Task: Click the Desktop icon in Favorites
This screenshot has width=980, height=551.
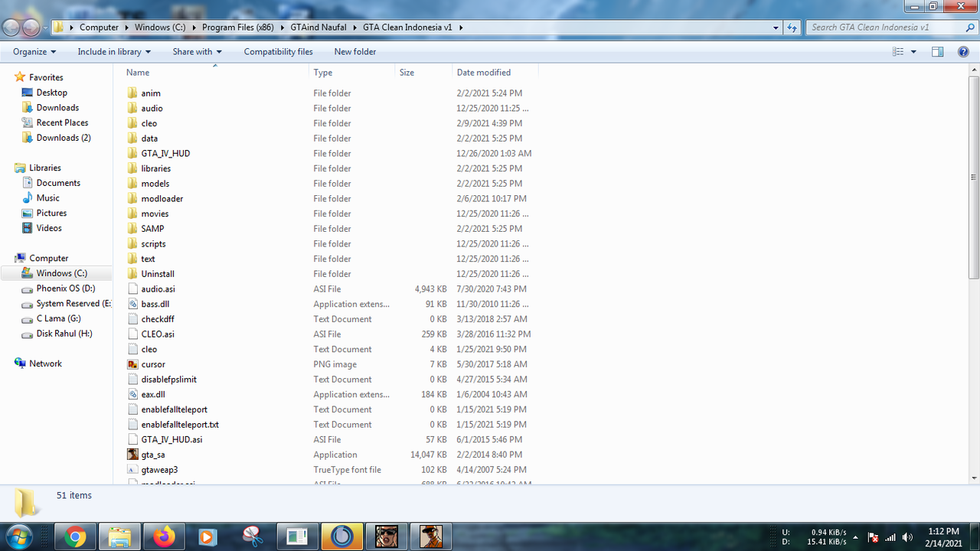Action: (28, 93)
